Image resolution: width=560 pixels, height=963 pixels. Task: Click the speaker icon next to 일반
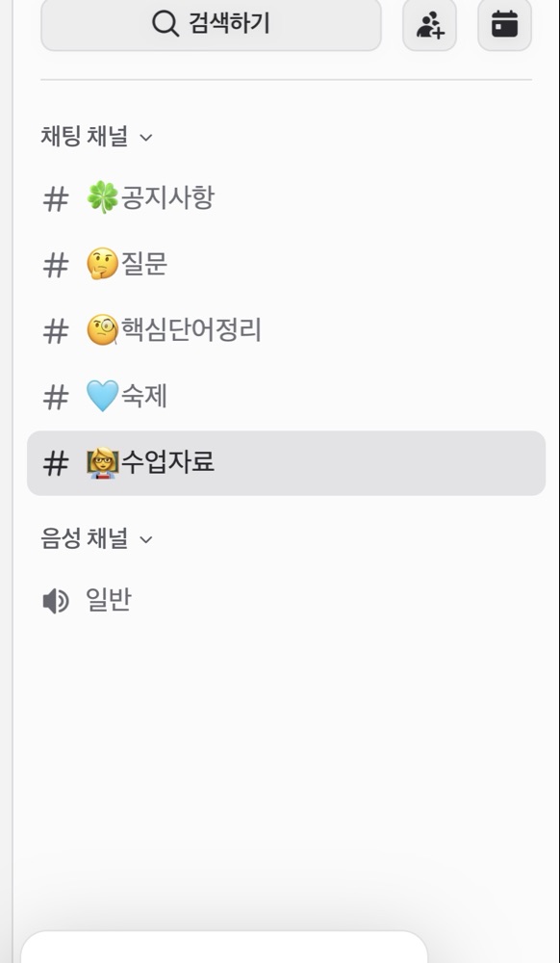pos(55,601)
